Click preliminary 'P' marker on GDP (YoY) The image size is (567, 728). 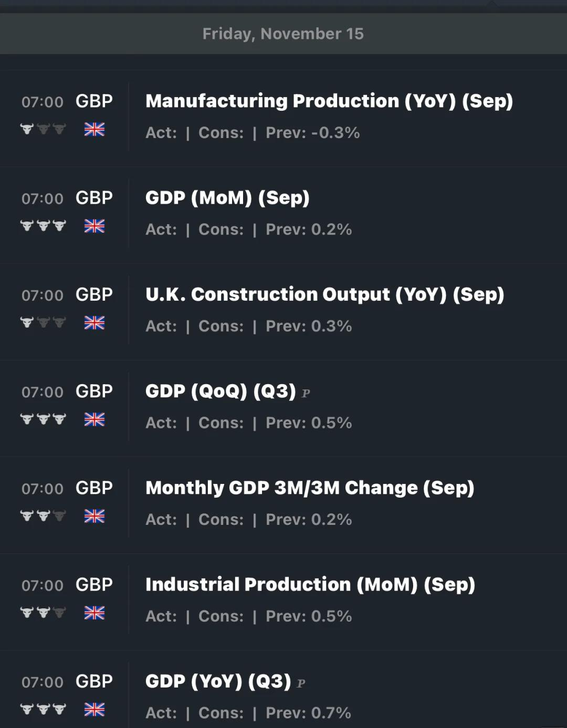point(301,683)
